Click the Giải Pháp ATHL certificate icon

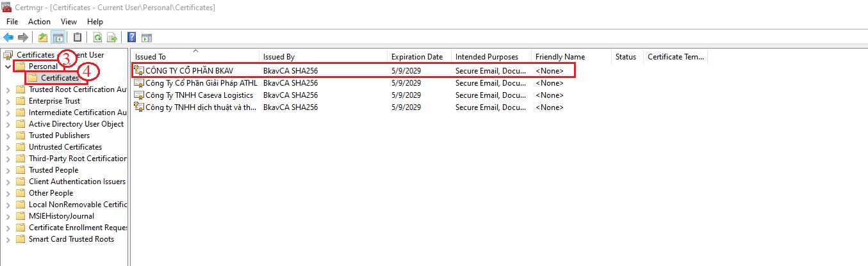(139, 82)
